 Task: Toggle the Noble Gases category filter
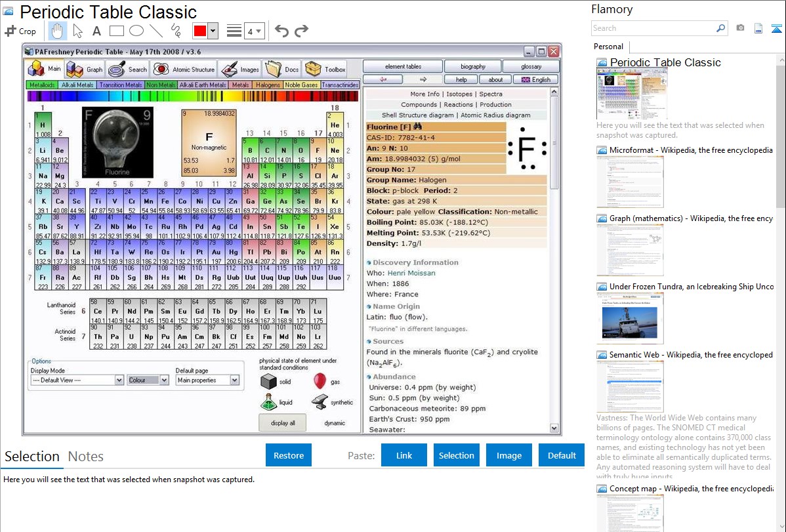pos(301,85)
